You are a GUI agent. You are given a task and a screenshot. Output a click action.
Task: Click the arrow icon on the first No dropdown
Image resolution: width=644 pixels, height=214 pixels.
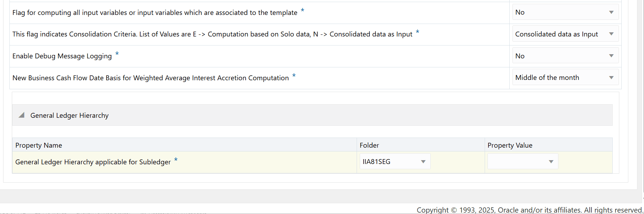coord(611,12)
